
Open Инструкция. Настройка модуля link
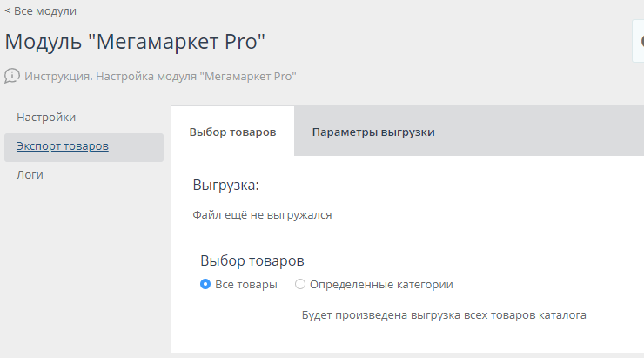pos(160,77)
